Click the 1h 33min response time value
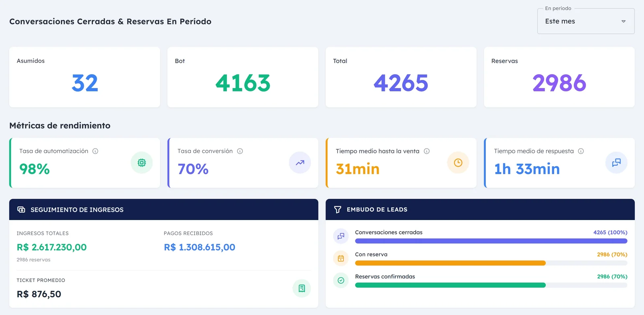 527,169
